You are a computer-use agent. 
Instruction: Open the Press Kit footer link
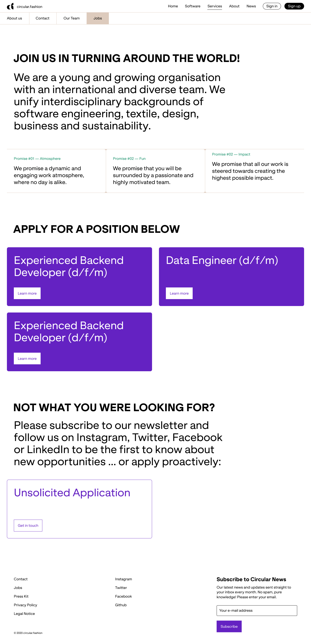(21, 596)
